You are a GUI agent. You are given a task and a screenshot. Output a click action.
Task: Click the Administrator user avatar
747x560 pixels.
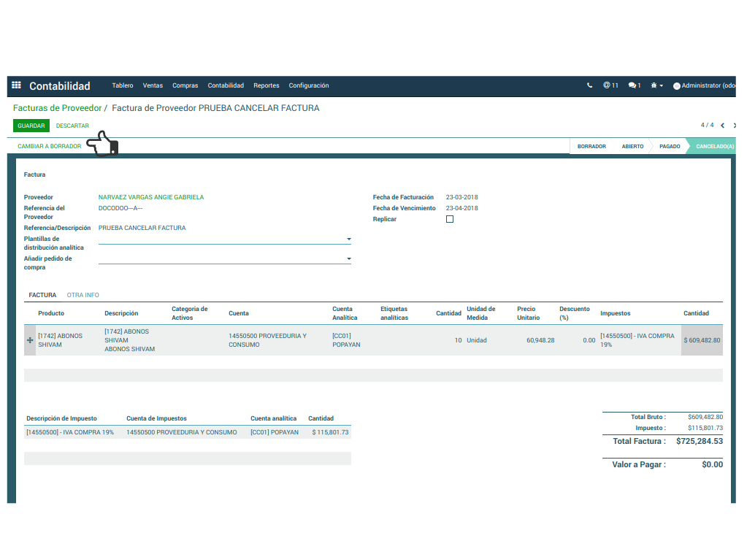tap(676, 86)
